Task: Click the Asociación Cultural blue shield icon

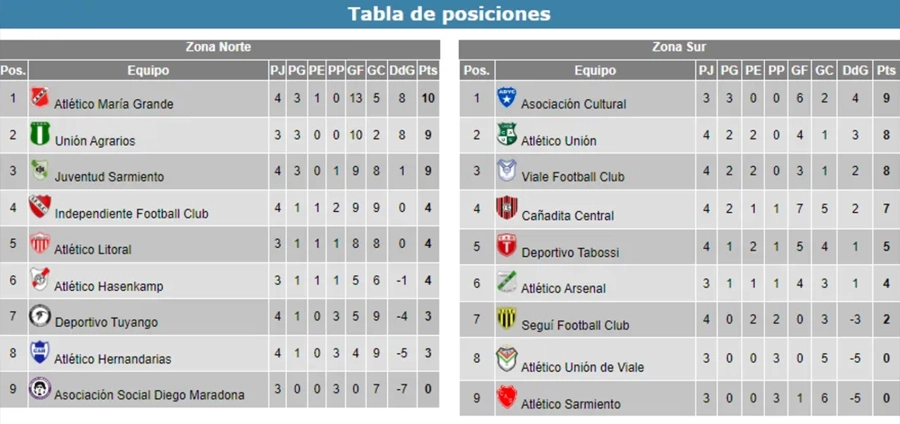Action: click(507, 98)
